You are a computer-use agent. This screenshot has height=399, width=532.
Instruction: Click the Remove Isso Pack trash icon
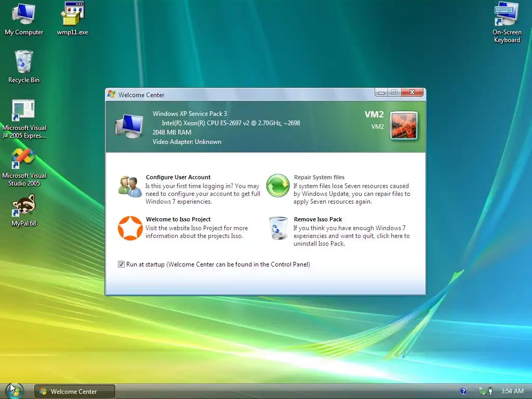click(278, 229)
